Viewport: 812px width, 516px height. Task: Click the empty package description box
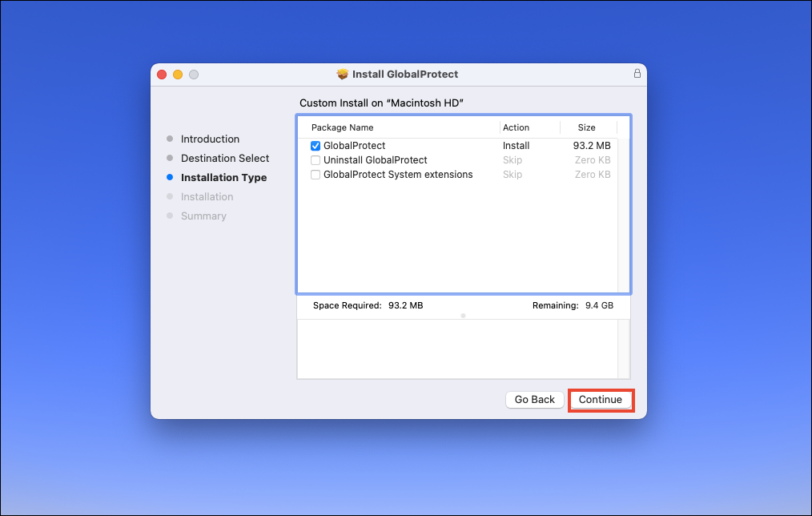point(463,349)
